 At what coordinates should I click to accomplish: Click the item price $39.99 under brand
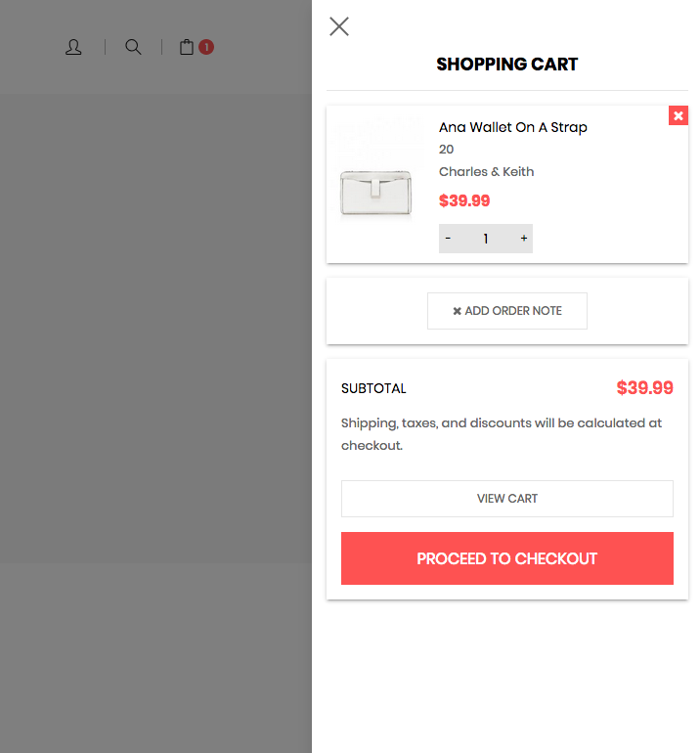[464, 201]
